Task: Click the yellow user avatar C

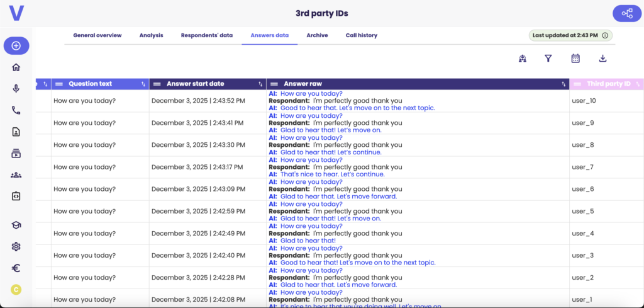Action: 16,290
